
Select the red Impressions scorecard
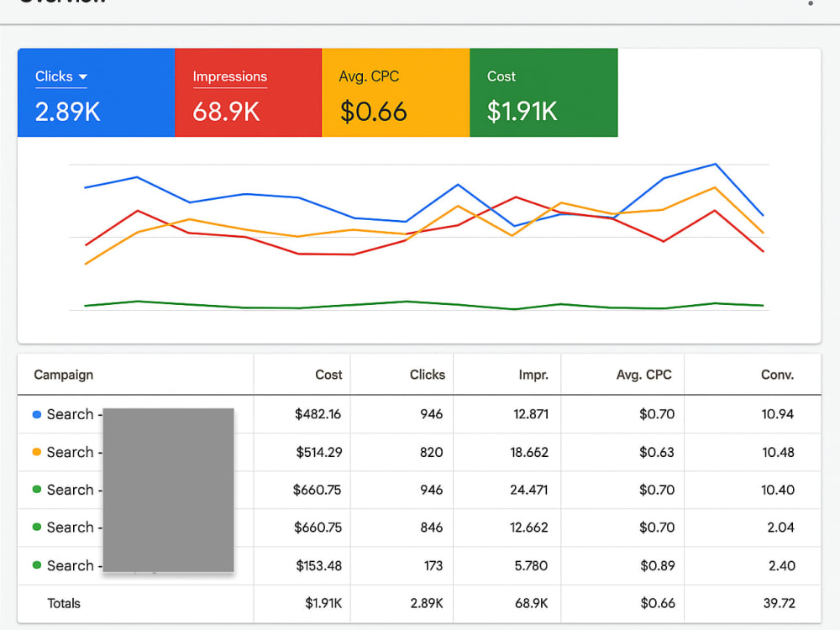click(248, 92)
